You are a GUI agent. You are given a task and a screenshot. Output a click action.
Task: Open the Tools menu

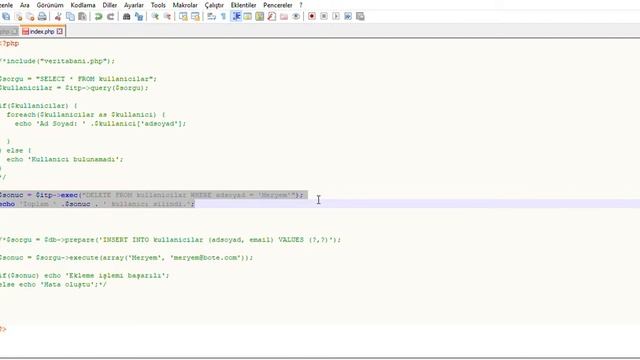(x=158, y=5)
